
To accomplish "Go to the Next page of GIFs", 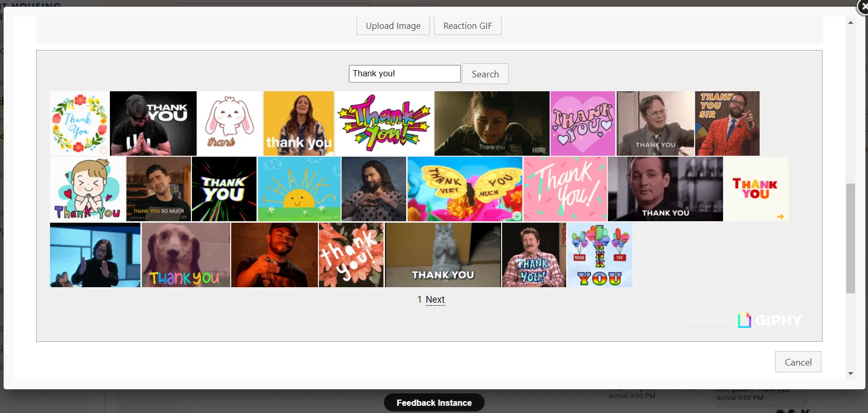I will pos(435,300).
